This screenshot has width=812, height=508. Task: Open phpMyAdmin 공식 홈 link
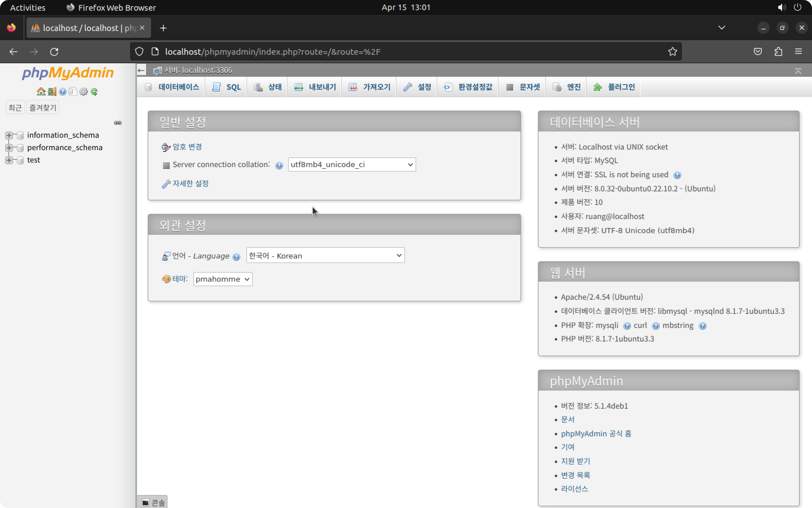click(x=596, y=433)
